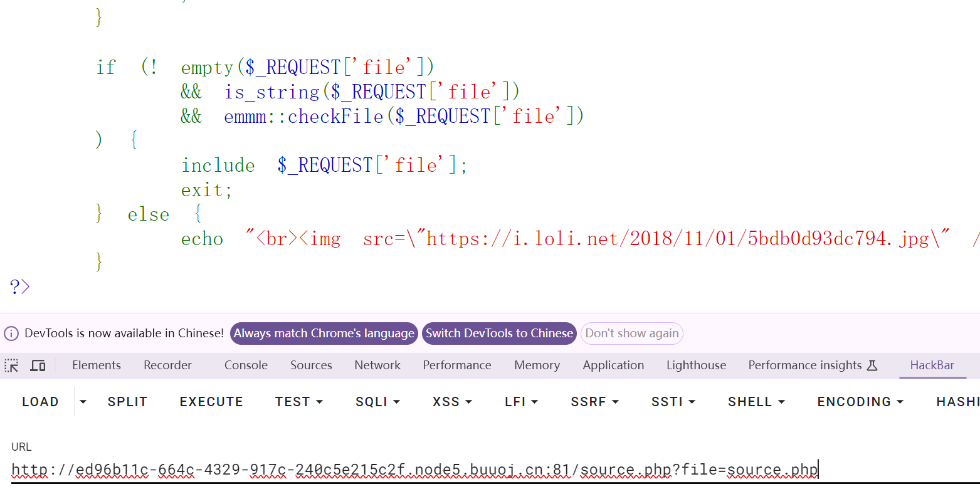The height and width of the screenshot is (499, 980).
Task: Select the inspect element picker icon
Action: [11, 365]
